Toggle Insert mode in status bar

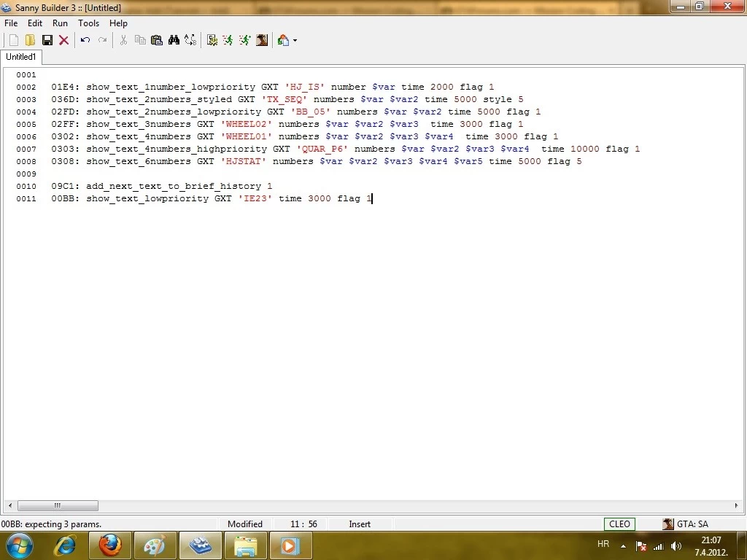click(x=360, y=524)
